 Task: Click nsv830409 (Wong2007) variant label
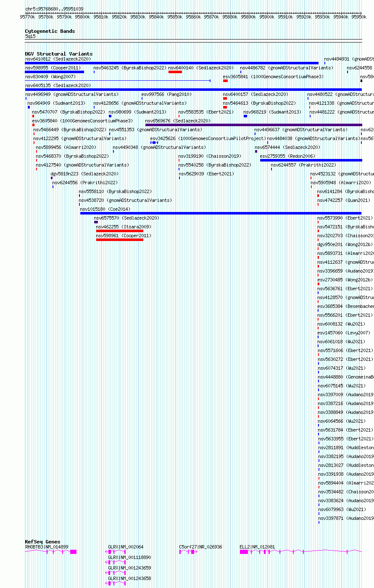point(50,77)
